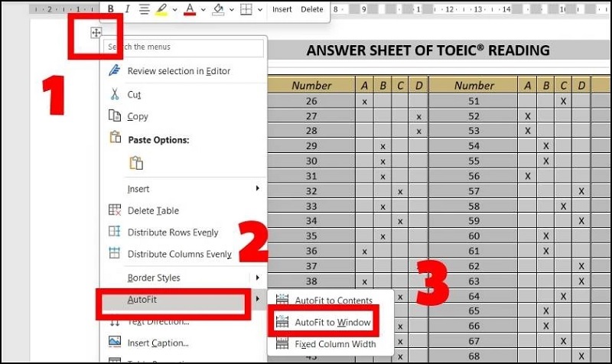Click the shading paint bucket icon
Screen dimensions: 612x364
coord(218,9)
